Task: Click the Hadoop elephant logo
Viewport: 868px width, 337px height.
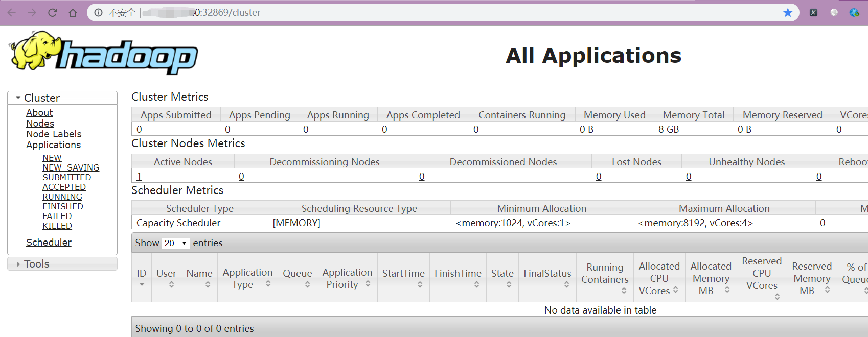Action: [103, 52]
